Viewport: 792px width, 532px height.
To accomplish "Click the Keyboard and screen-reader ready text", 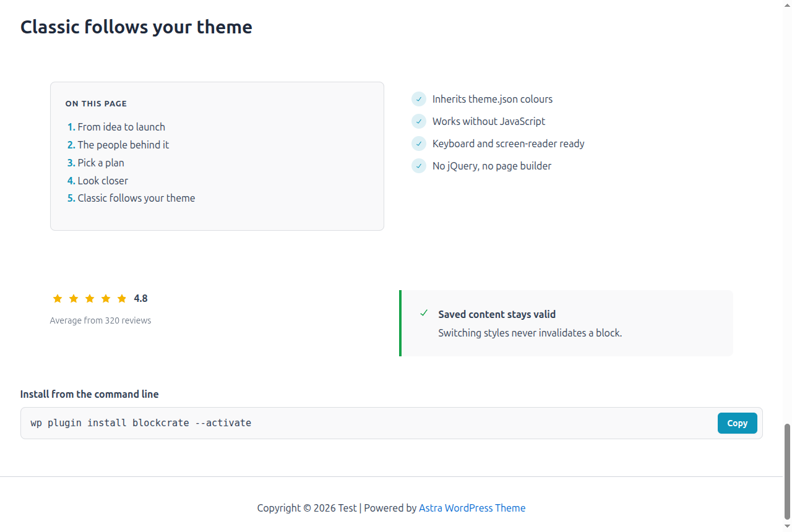I will coord(509,144).
